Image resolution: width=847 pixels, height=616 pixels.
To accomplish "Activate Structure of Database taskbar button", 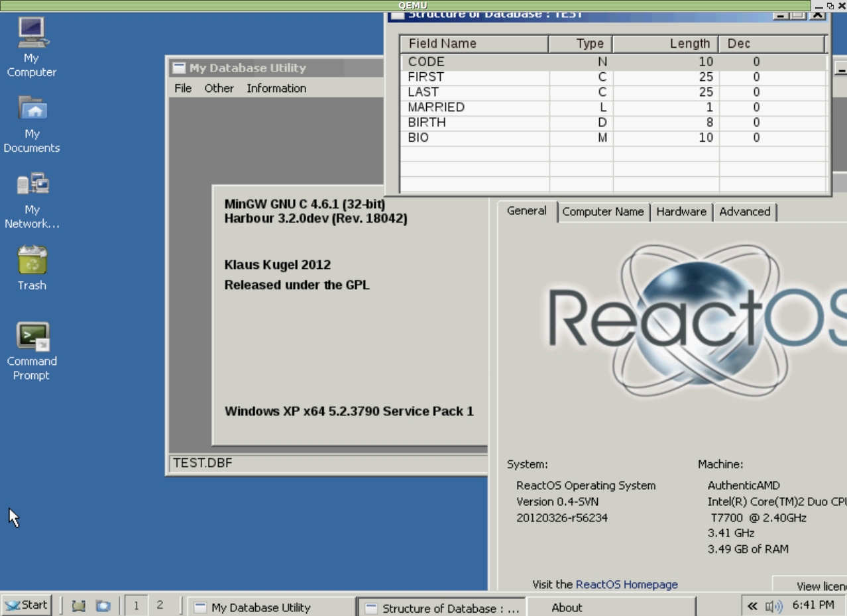I will [x=442, y=607].
